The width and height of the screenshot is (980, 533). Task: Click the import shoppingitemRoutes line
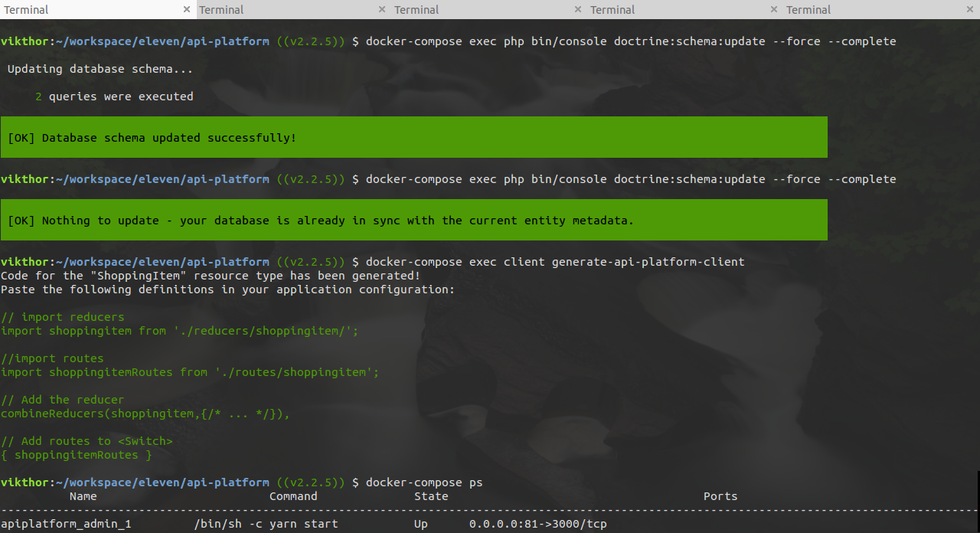pyautogui.click(x=190, y=372)
